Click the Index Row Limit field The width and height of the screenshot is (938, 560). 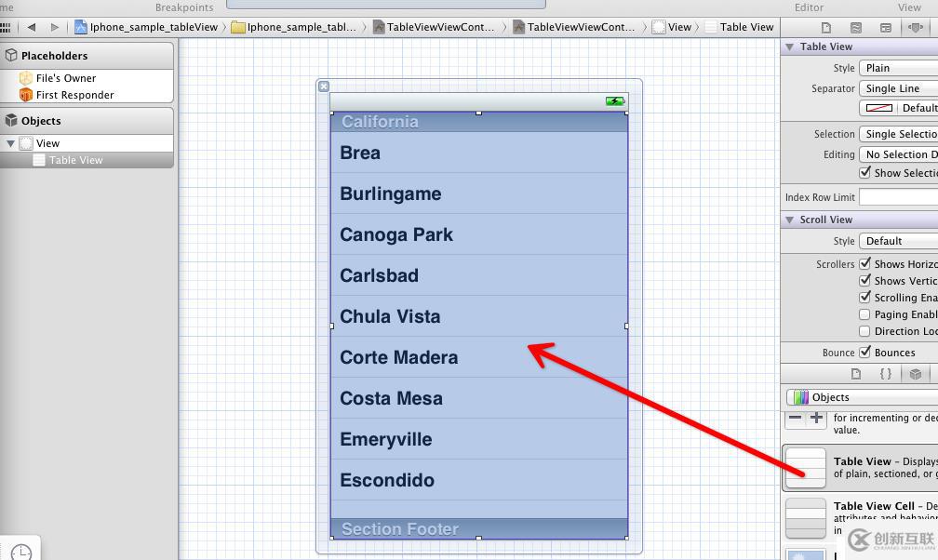(x=899, y=197)
